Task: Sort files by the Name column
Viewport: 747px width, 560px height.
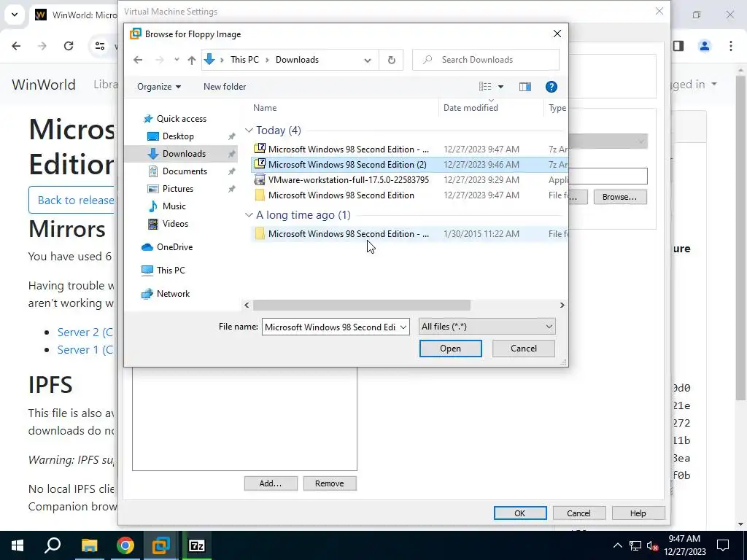Action: pos(264,108)
